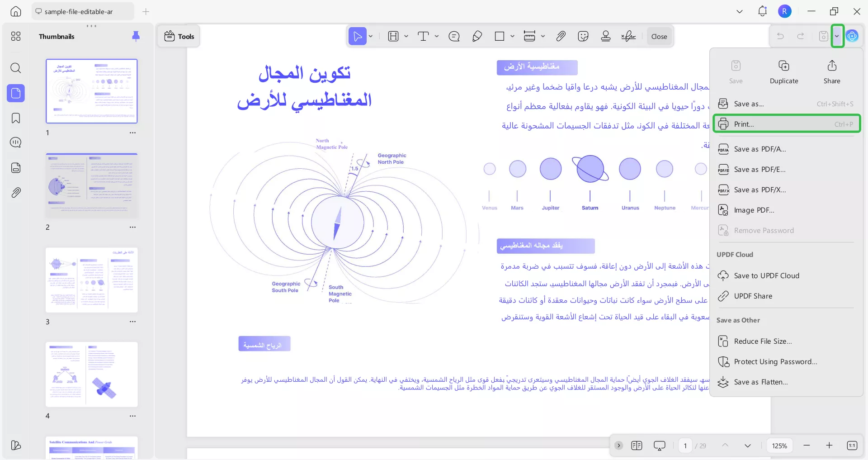
Task: Choose the Stamp tool
Action: [x=605, y=36]
